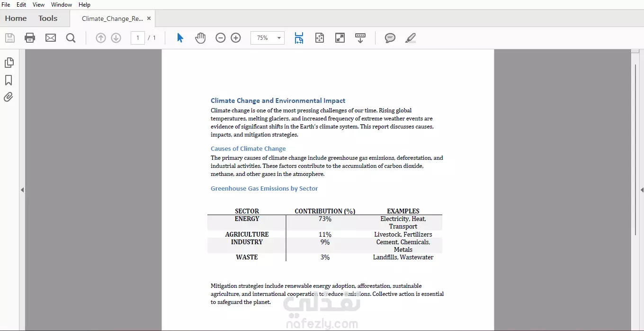Click the 73% table value

(325, 219)
